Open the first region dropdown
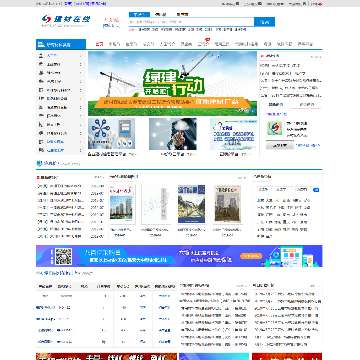This screenshot has height=360, width=360. 265,190
